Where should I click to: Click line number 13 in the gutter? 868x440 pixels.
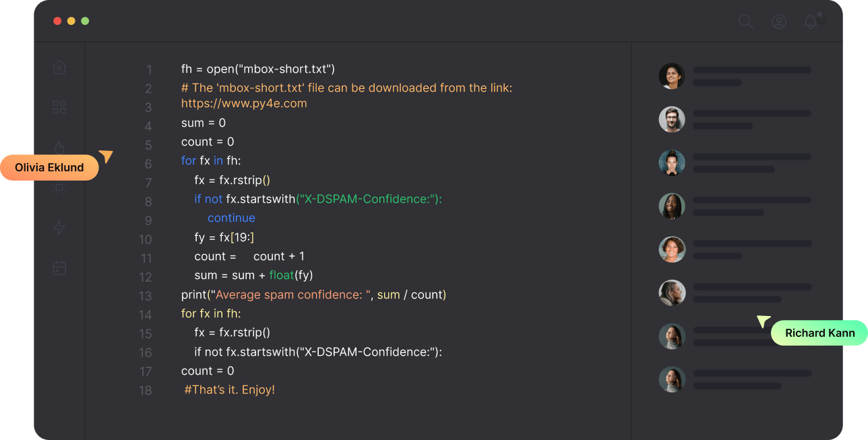[x=146, y=296]
